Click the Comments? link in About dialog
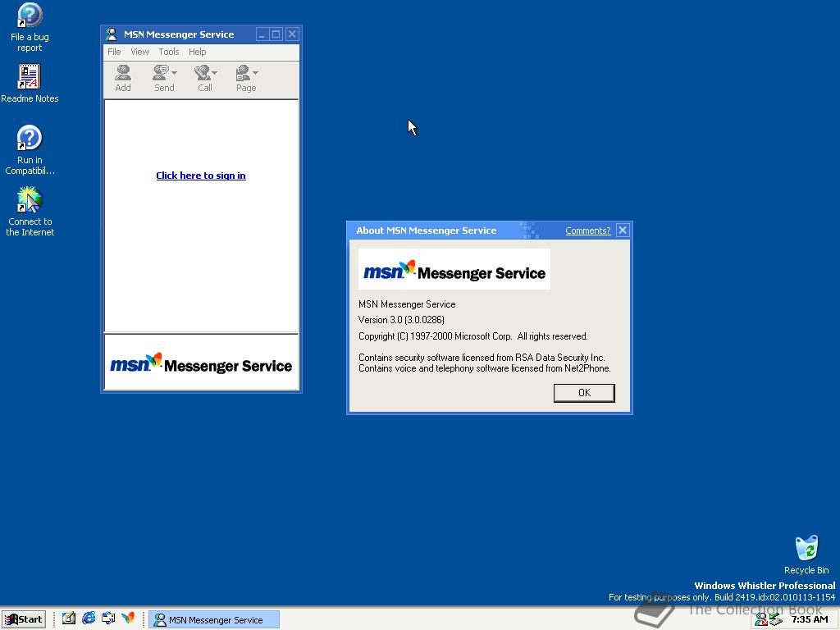 [x=587, y=231]
